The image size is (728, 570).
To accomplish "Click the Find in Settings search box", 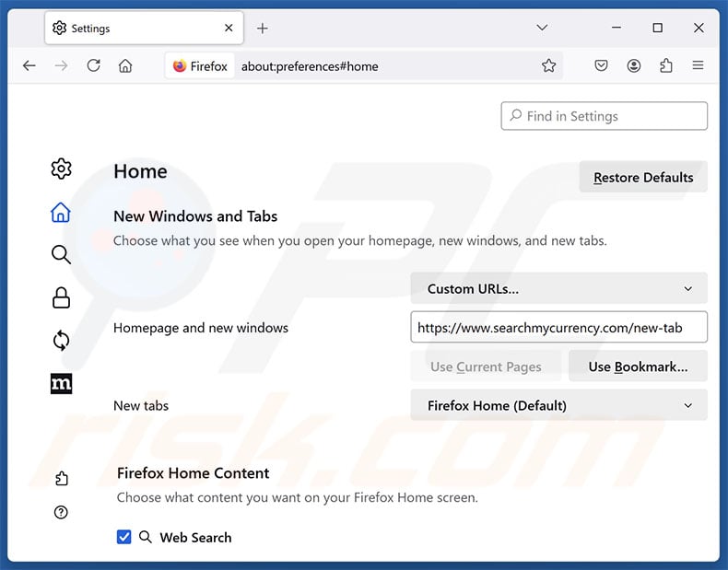I will pos(604,116).
